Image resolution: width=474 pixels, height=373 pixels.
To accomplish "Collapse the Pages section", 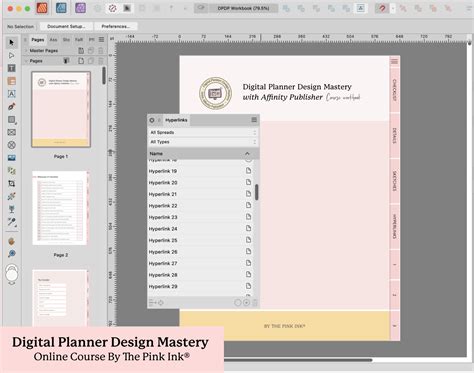I will 26,61.
